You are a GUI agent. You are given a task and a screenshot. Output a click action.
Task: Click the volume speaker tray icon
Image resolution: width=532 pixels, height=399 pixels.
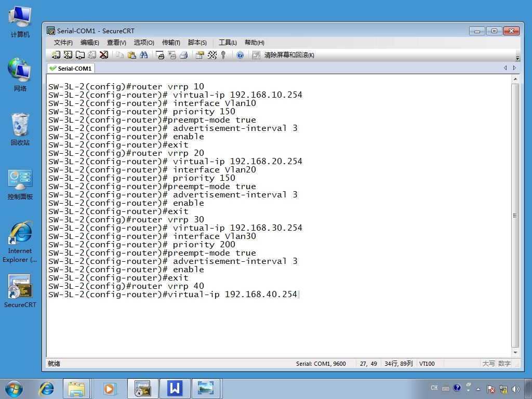click(x=516, y=389)
